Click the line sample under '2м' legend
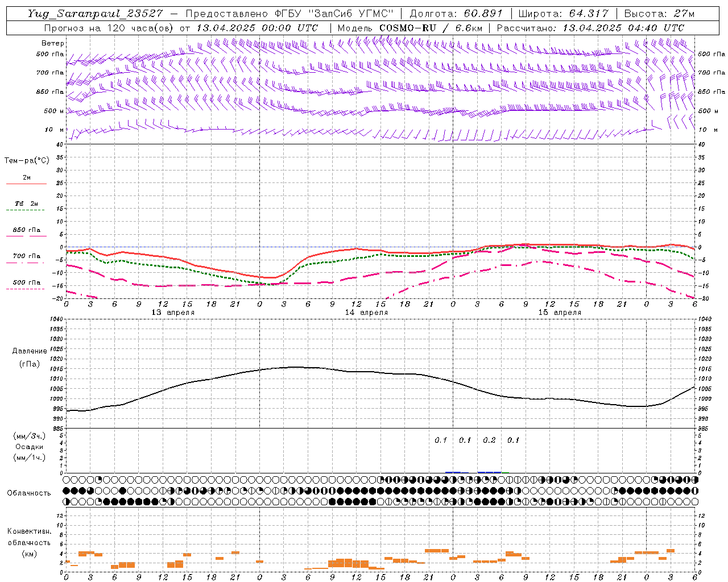Screen dimensions: 728x582 [x=26, y=184]
